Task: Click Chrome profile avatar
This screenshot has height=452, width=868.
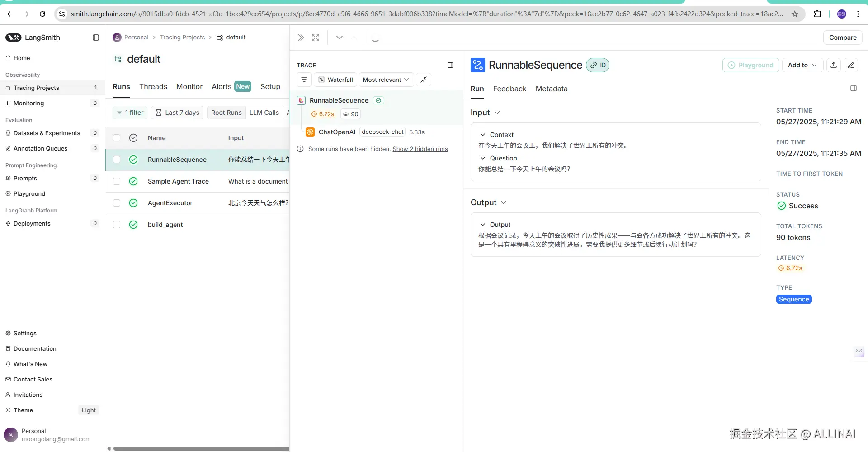Action: tap(842, 14)
